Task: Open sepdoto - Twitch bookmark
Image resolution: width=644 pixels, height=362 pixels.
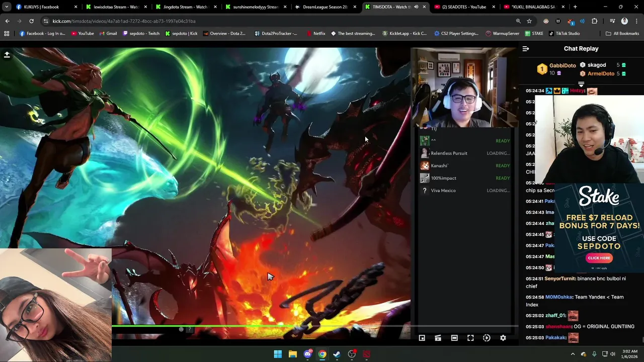Action: (x=141, y=33)
